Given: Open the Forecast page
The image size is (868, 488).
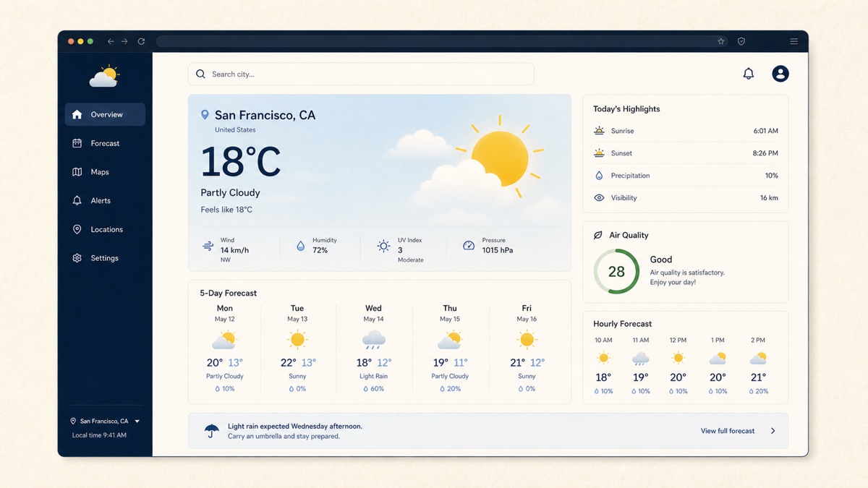Looking at the screenshot, I should 105,143.
